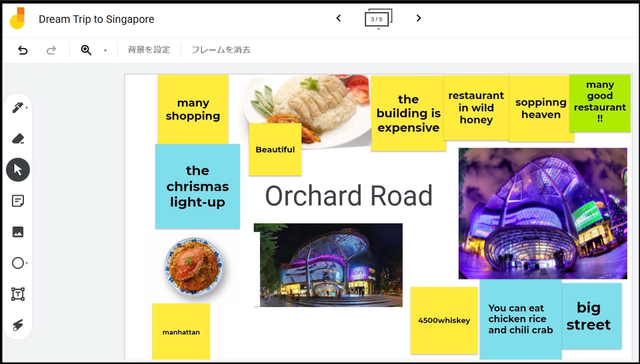Select green 'many good restaurant !!' note

(600, 103)
